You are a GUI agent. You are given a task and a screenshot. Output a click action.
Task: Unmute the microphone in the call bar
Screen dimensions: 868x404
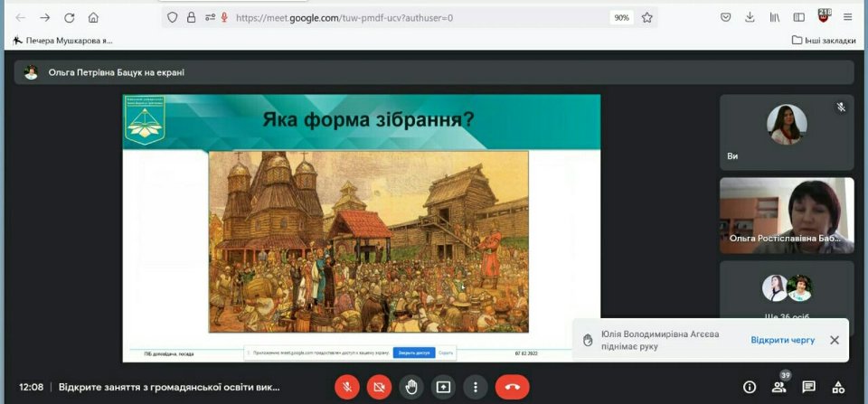point(347,387)
